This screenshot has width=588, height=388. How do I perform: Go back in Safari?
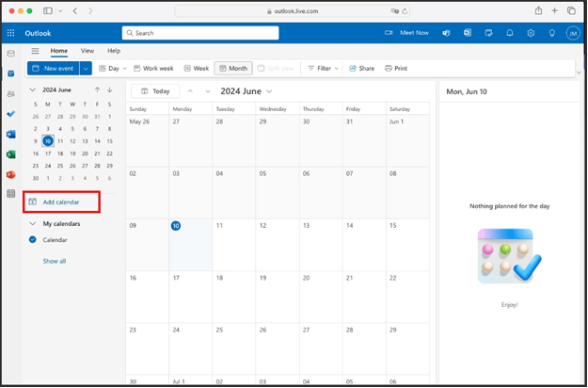point(75,11)
